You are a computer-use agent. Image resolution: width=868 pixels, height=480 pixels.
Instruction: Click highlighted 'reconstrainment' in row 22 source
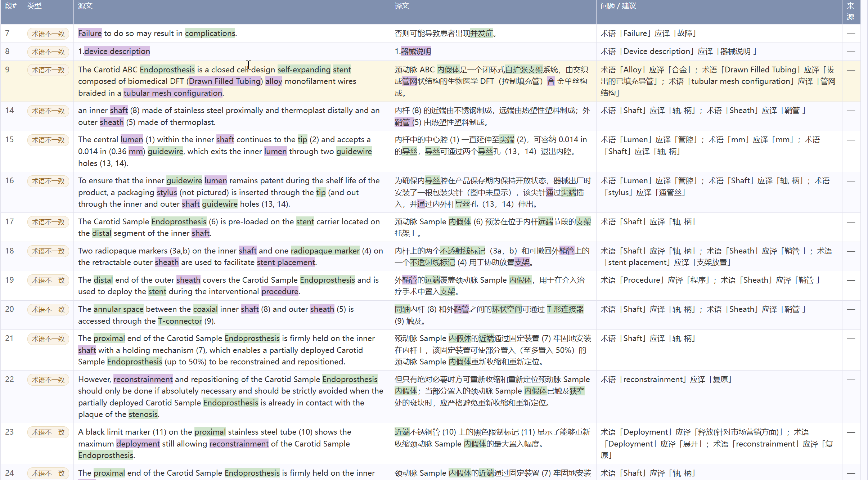pos(143,380)
